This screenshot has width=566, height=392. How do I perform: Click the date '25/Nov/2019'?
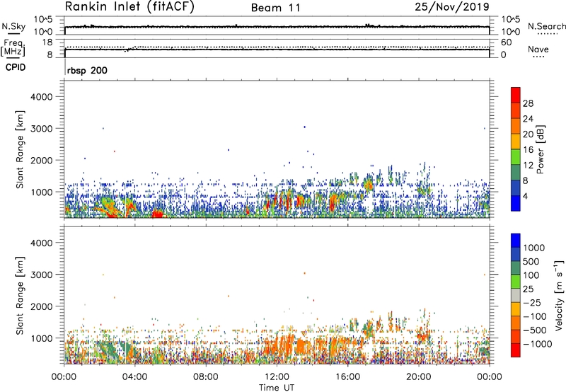point(452,6)
